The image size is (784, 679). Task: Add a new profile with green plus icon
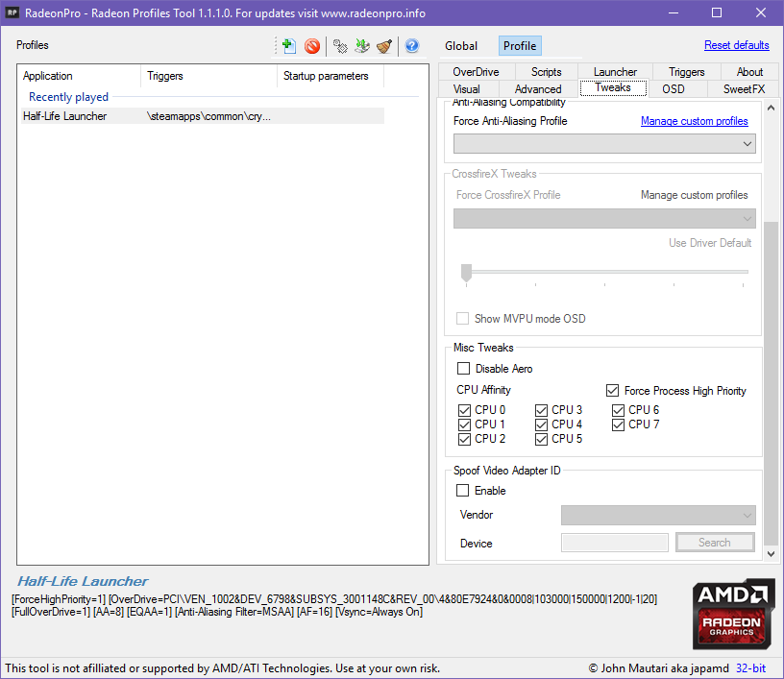288,46
